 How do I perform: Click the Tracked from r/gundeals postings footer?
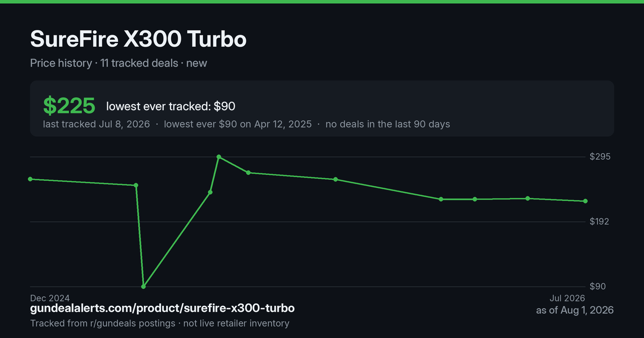(159, 323)
